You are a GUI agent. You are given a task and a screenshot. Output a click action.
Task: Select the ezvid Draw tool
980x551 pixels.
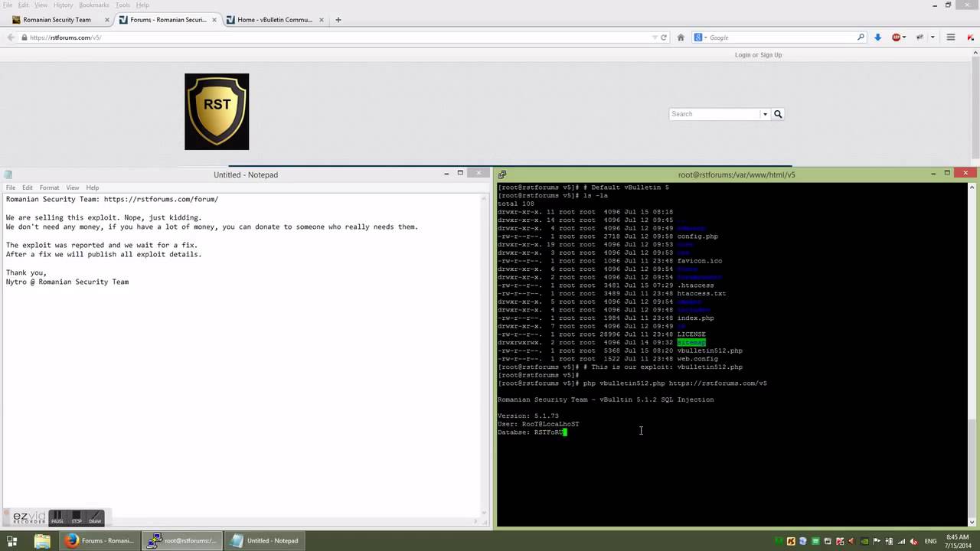point(95,517)
